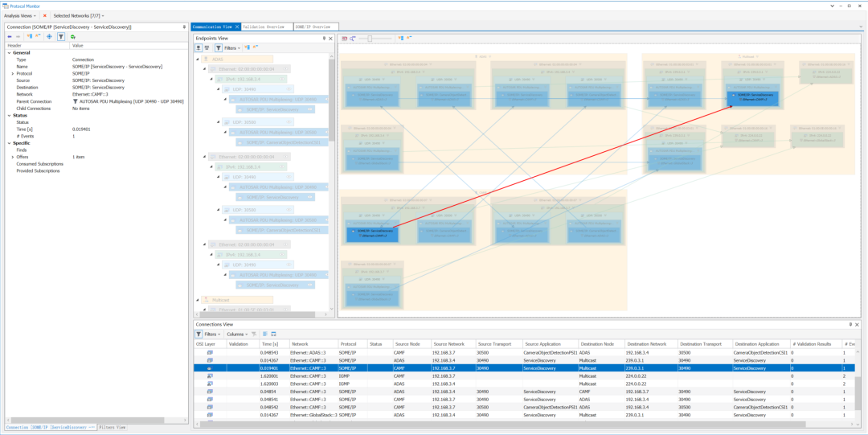Expand the Offers property row

click(13, 158)
